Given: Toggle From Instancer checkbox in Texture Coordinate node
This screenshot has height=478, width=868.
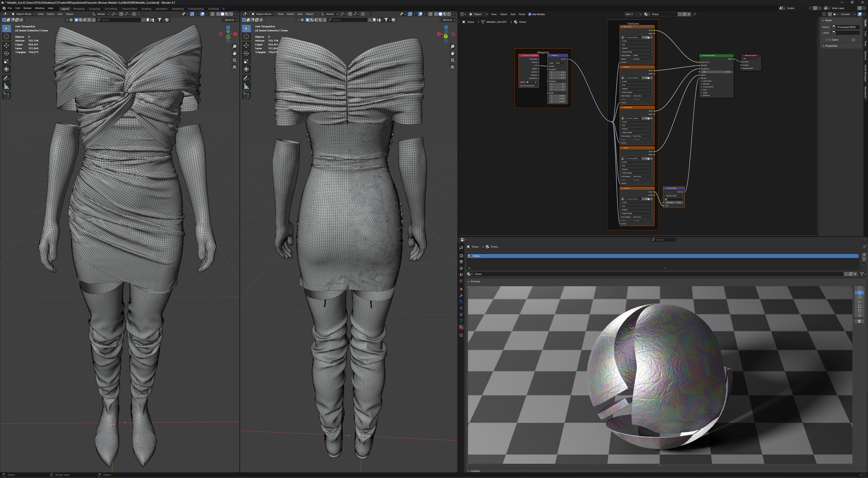Looking at the screenshot, I should coord(521,85).
